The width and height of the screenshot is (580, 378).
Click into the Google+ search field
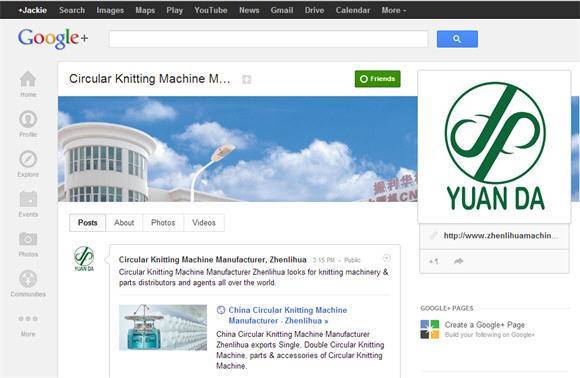point(269,39)
